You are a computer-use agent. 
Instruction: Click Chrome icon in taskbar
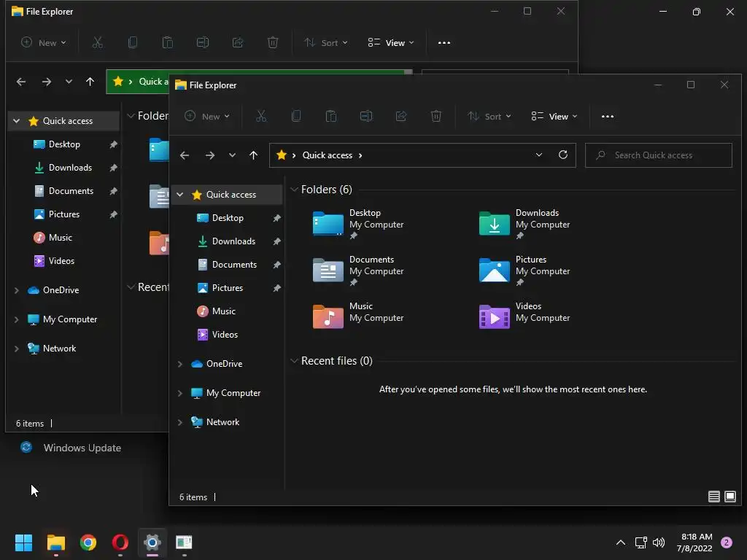[88, 542]
